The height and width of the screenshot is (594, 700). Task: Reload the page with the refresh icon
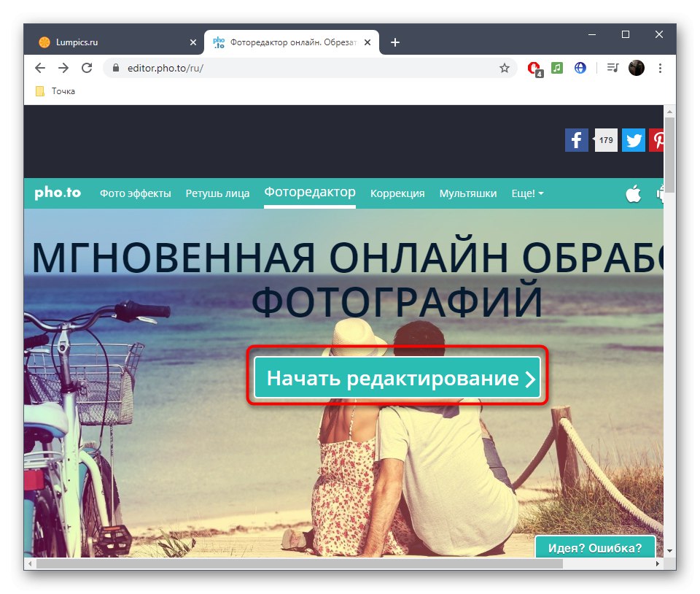point(87,67)
